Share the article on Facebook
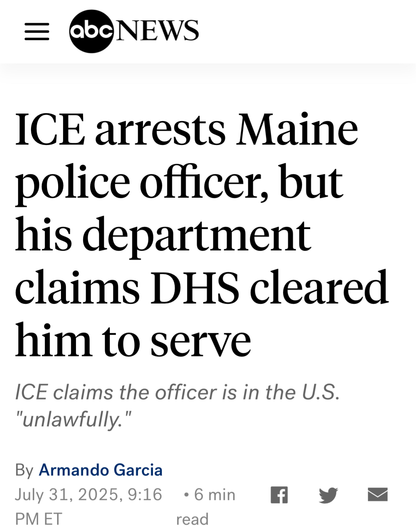Screen dimensions: 417x532 point(279,495)
